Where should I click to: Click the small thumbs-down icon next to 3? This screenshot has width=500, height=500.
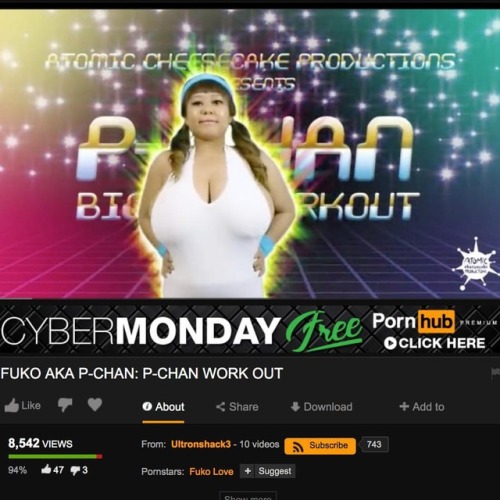coord(75,470)
